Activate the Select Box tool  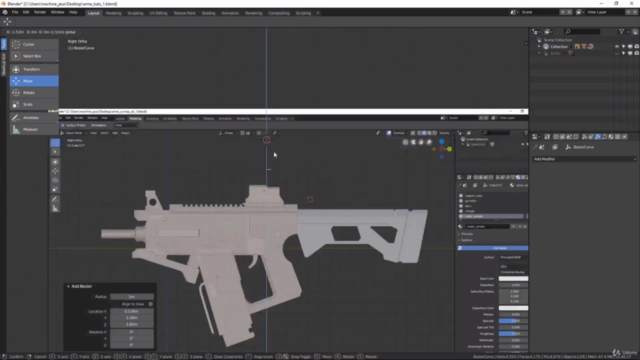click(x=34, y=56)
